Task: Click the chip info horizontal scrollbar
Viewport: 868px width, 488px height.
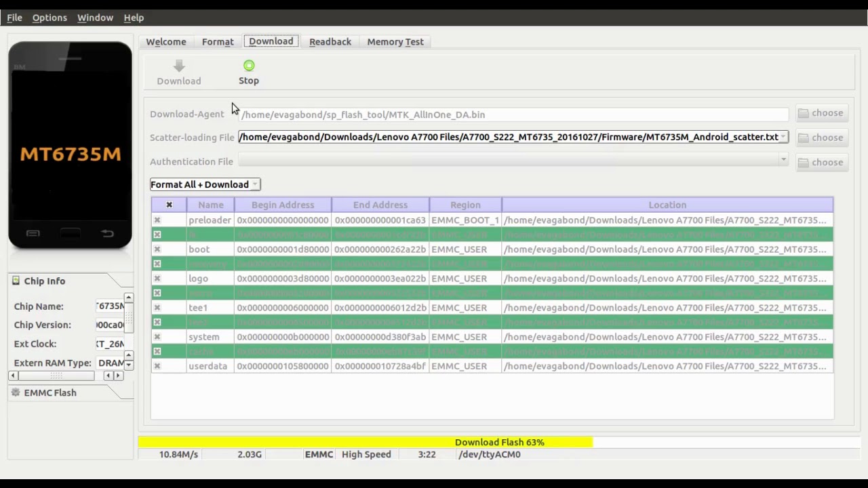Action: pos(66,375)
